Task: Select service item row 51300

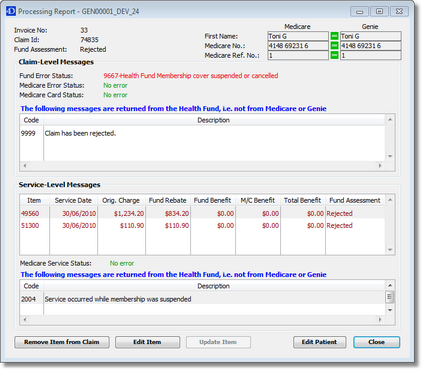Action: click(202, 225)
